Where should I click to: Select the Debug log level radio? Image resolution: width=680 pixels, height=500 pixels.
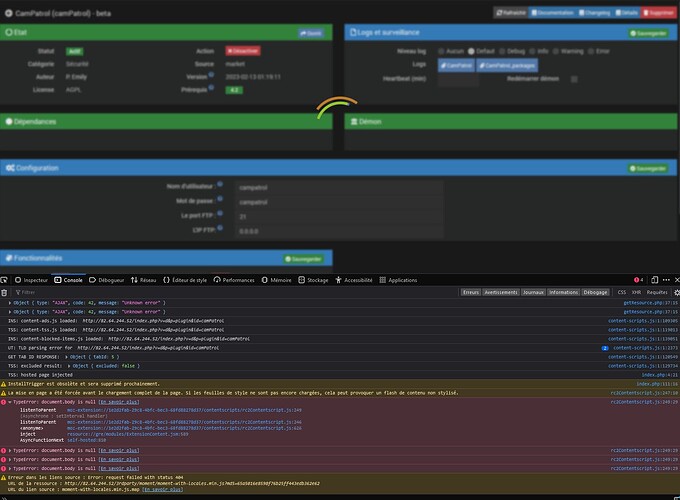(502, 51)
